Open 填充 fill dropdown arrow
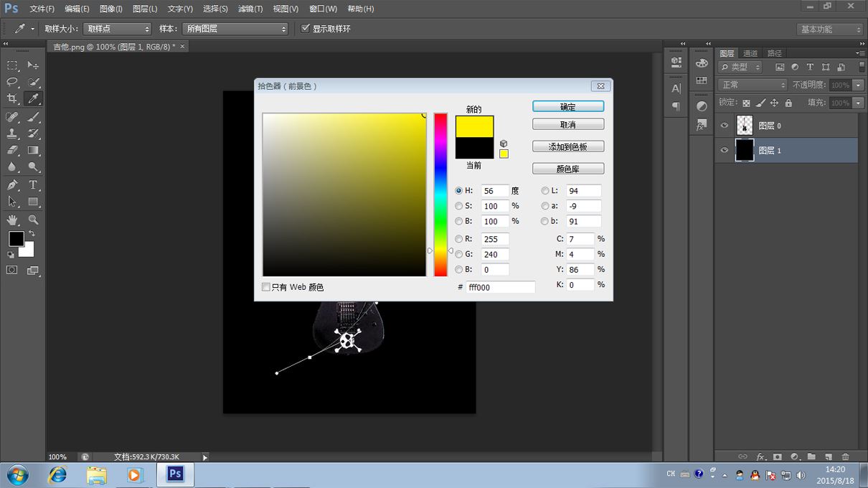Image resolution: width=868 pixels, height=488 pixels. 859,103
